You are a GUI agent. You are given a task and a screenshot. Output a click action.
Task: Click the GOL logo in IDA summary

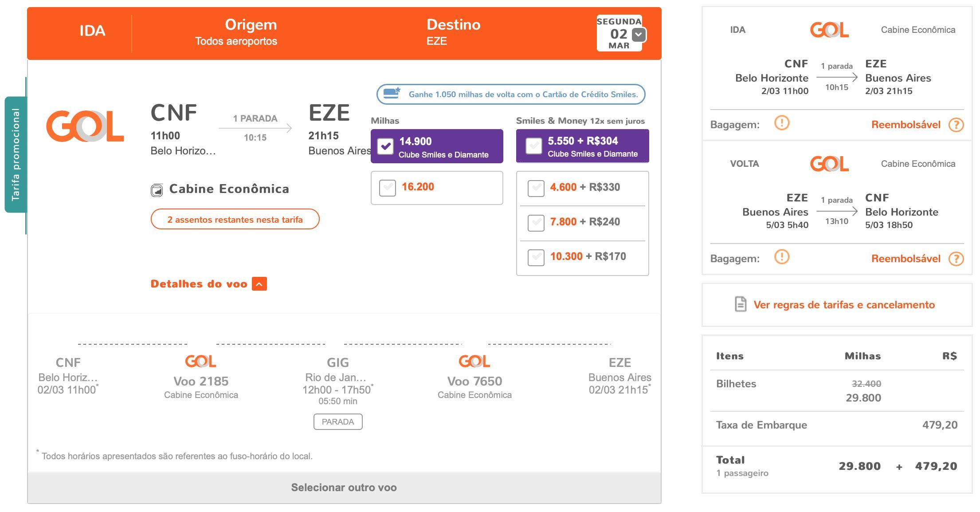pos(829,30)
